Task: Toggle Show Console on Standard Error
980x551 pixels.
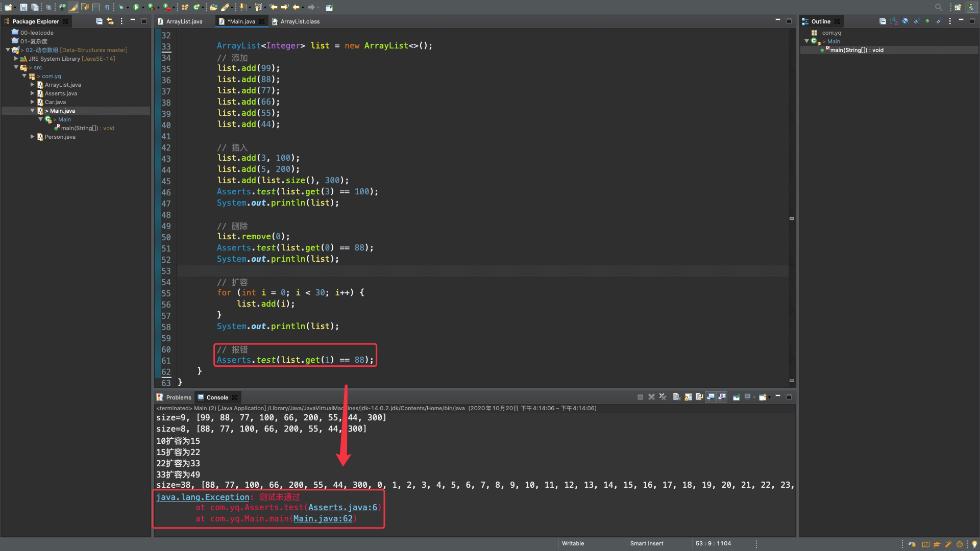Action: [x=722, y=397]
